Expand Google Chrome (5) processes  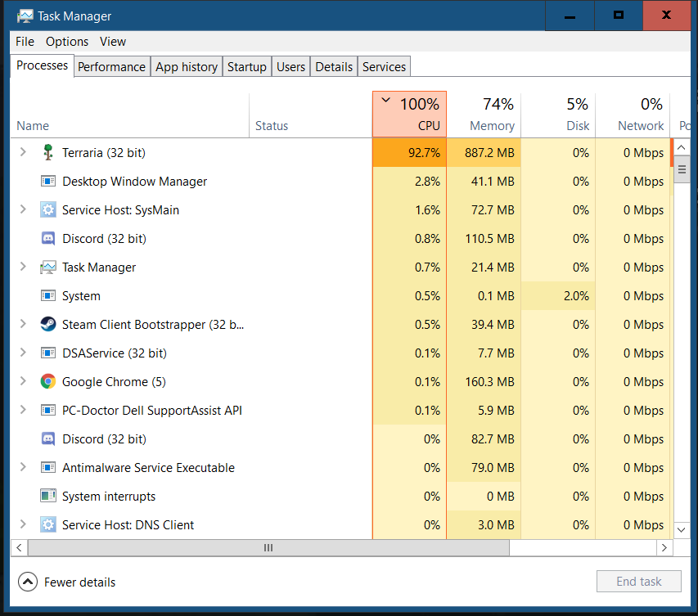coord(23,381)
